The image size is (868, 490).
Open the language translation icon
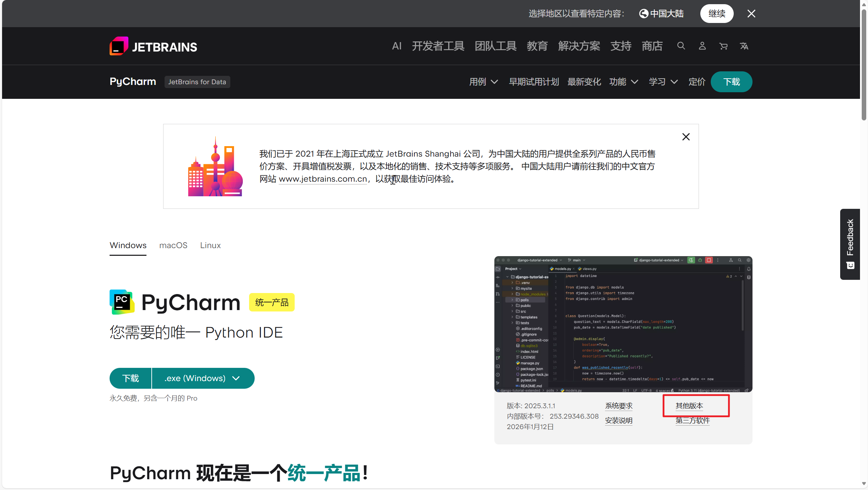coord(744,46)
